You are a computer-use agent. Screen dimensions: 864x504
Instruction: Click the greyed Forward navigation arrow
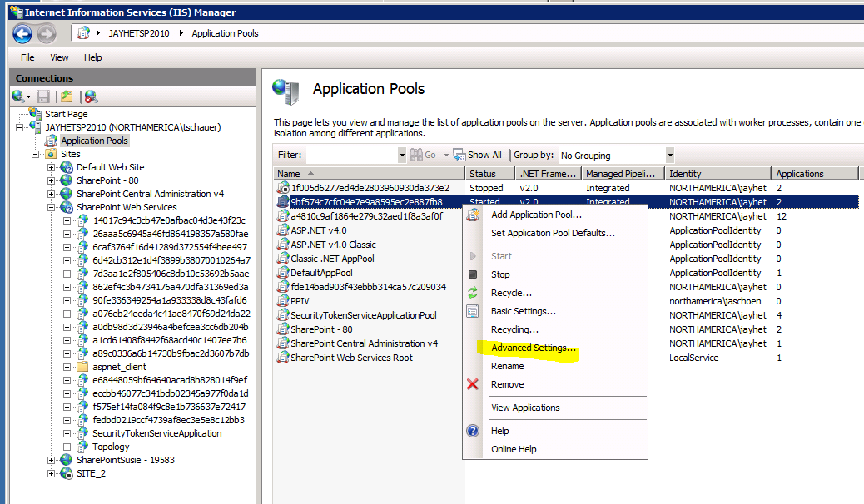[x=47, y=34]
